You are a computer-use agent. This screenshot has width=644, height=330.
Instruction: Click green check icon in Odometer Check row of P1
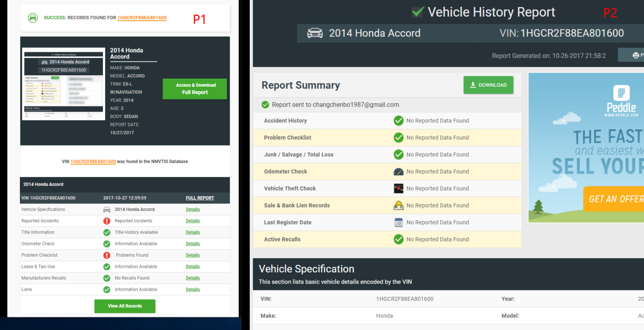point(107,244)
